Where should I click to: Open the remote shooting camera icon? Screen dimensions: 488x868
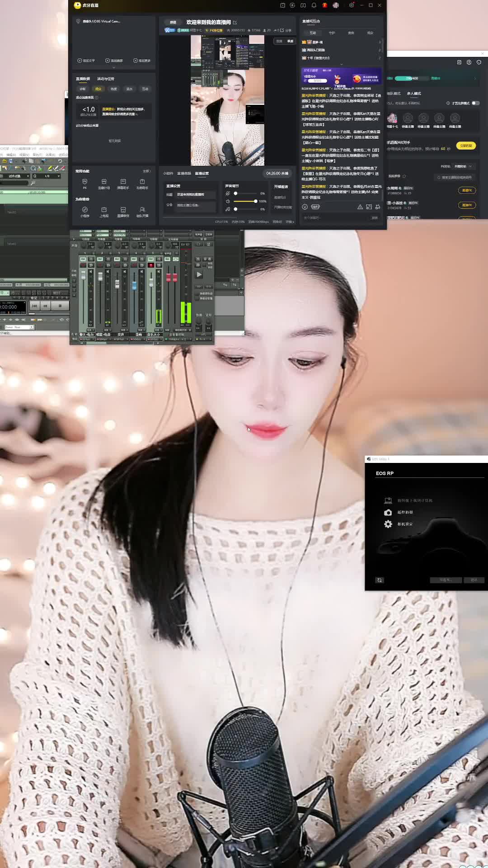(x=388, y=512)
